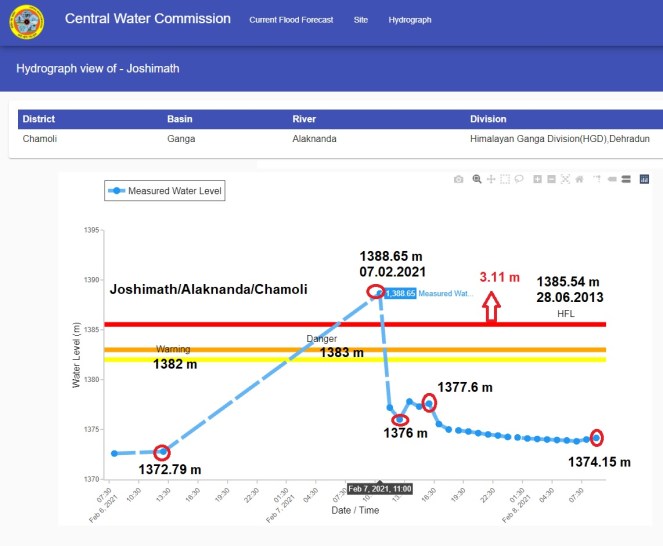The width and height of the screenshot is (663, 546).
Task: Open the Site menu item
Action: [x=361, y=20]
